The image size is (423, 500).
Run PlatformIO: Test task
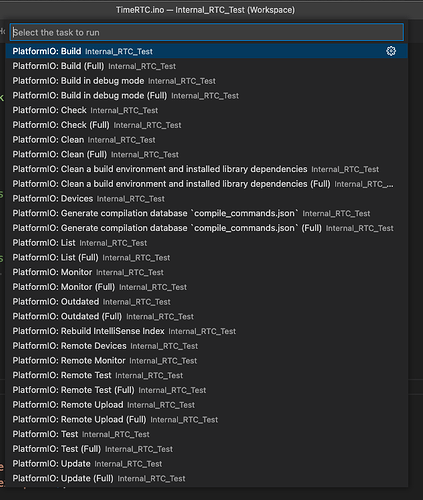(x=206, y=434)
